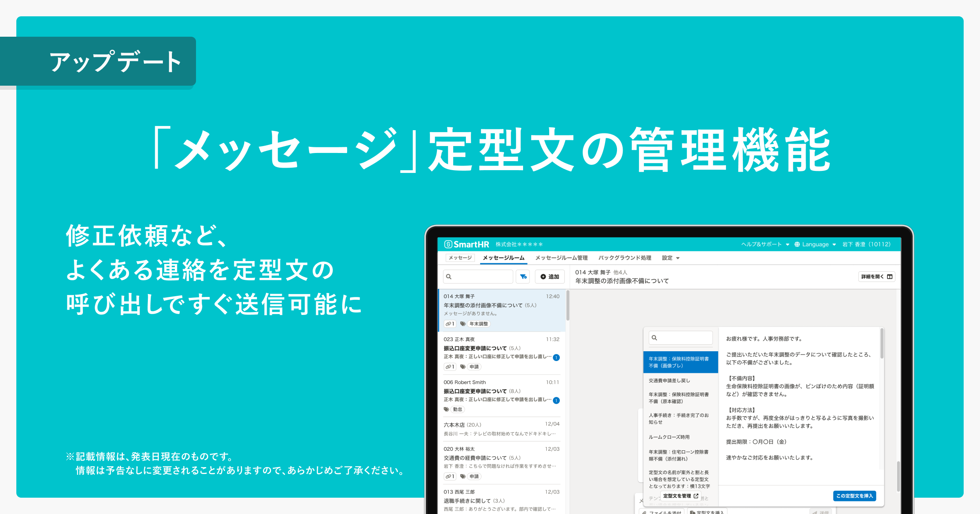Screen dimensions: 980x514
Task: Click the メッセージ app label in the navigation
Action: click(460, 258)
